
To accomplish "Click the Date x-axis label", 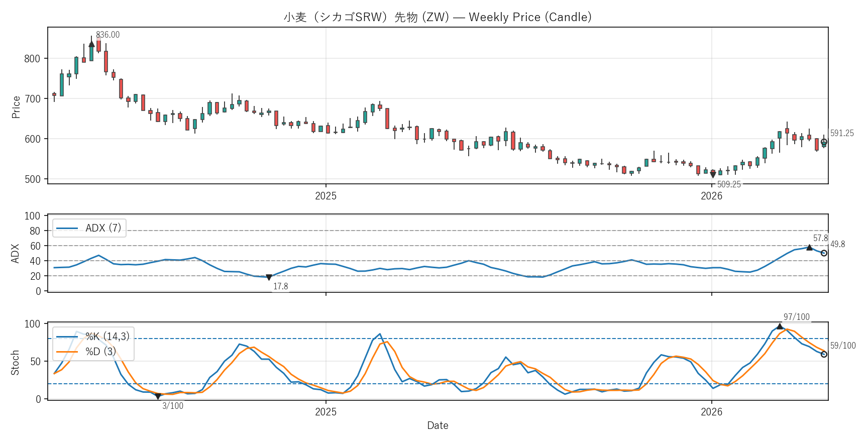I will [x=438, y=425].
